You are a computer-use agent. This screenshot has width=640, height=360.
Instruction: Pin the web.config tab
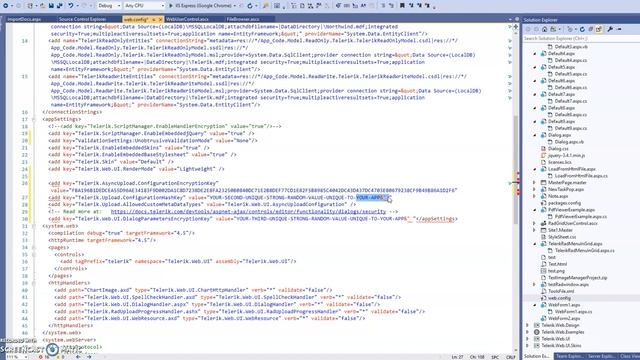[153, 19]
